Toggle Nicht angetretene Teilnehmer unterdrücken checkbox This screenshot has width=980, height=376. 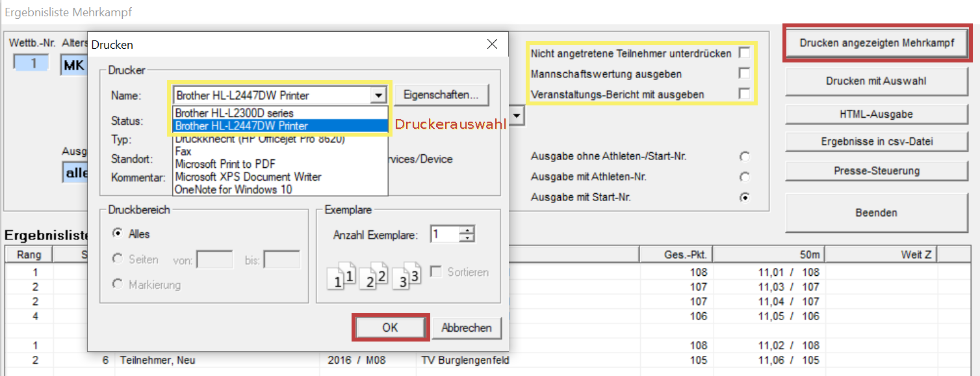(744, 53)
